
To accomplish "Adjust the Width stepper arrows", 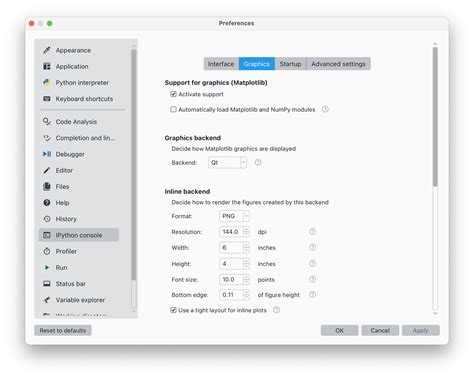I will coord(246,247).
